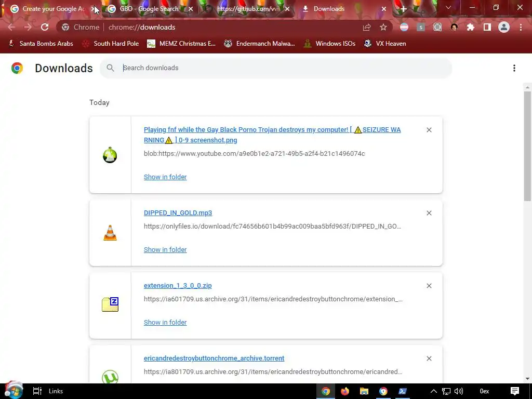Viewport: 532px width, 399px height.
Task: Click the uTorrent icon of the torrent download
Action: (110, 377)
